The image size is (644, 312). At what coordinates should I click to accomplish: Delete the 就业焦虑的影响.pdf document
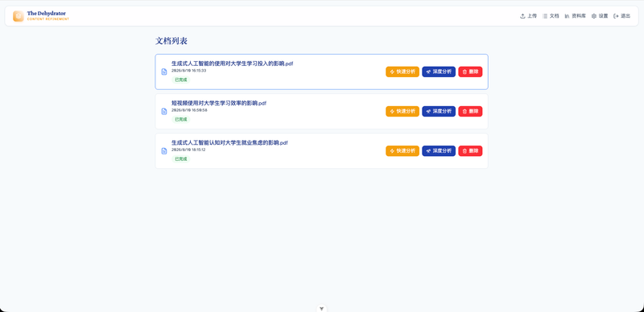point(470,150)
